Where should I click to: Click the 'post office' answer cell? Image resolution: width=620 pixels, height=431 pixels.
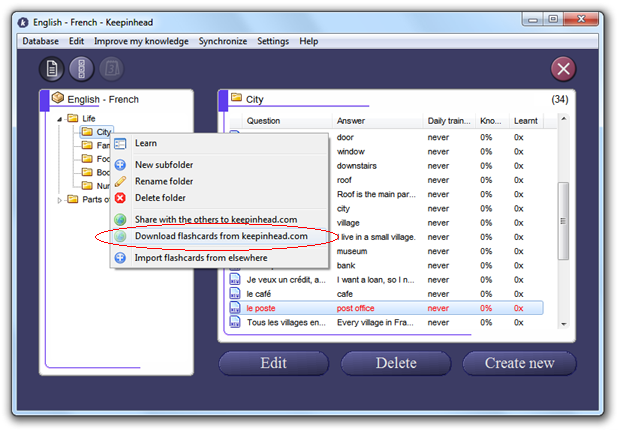click(355, 308)
